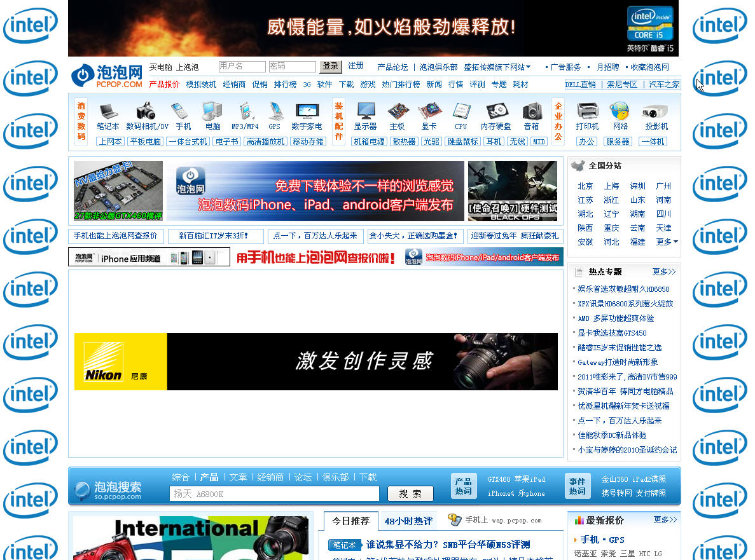Image resolution: width=755 pixels, height=560 pixels.
Task: Open the 产品报价 navigation menu item
Action: [x=164, y=85]
